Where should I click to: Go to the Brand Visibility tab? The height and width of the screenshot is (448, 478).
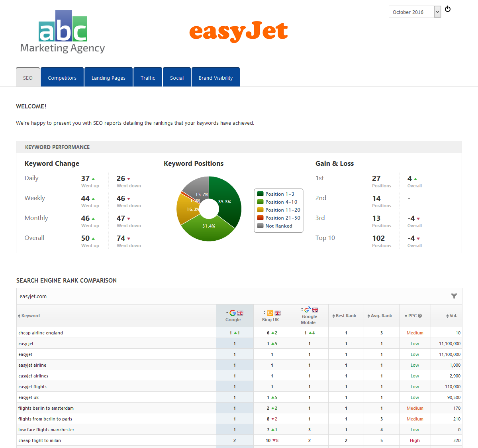[x=215, y=77]
